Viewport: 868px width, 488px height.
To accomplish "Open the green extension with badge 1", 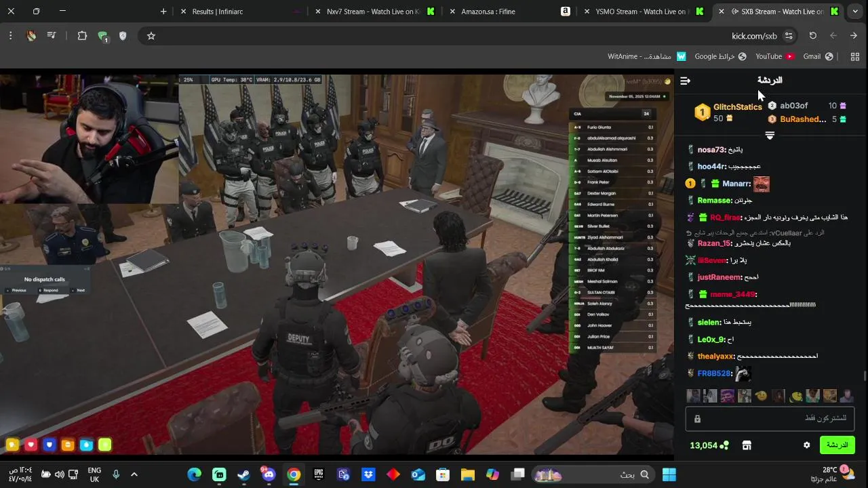I will point(102,37).
